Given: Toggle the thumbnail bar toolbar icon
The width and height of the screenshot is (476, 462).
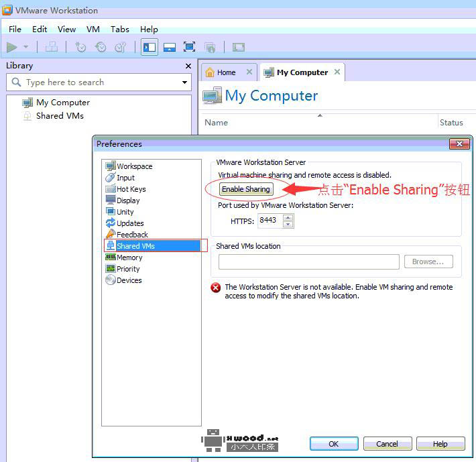Looking at the screenshot, I should [x=170, y=48].
